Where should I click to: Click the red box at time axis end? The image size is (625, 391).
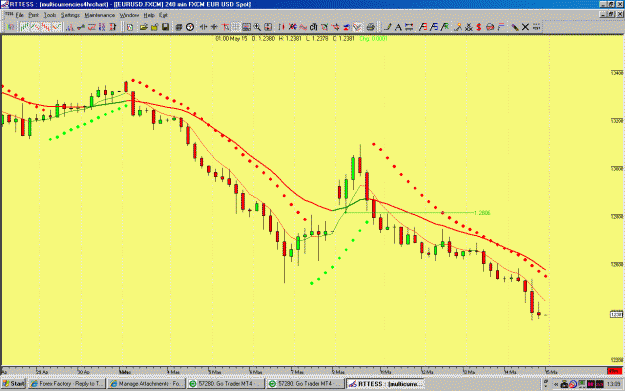(x=614, y=371)
